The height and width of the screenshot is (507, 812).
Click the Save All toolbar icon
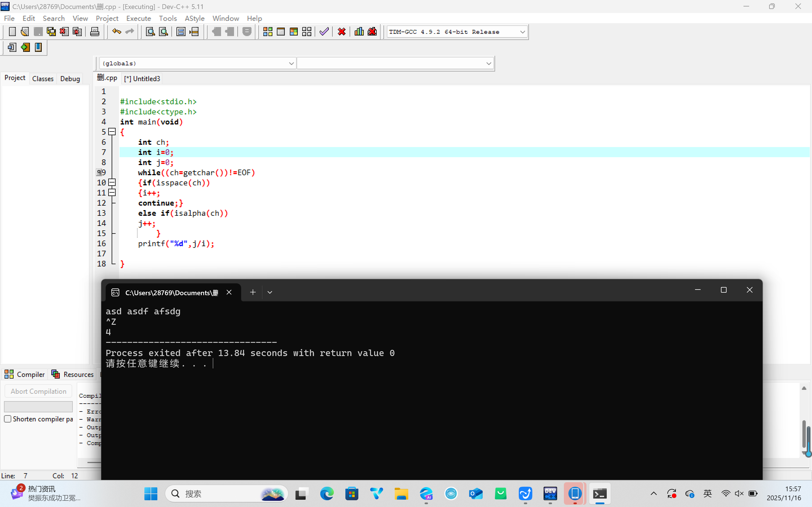51,32
